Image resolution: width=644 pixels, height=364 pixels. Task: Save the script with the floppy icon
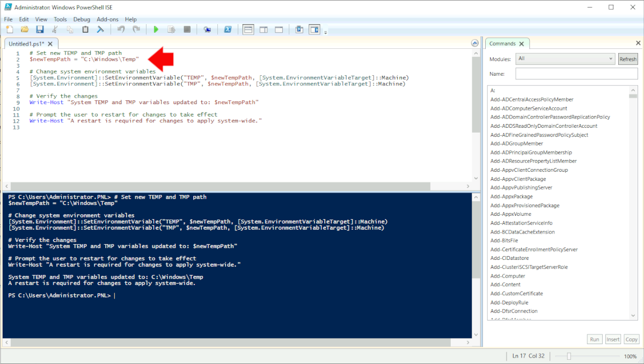click(40, 30)
